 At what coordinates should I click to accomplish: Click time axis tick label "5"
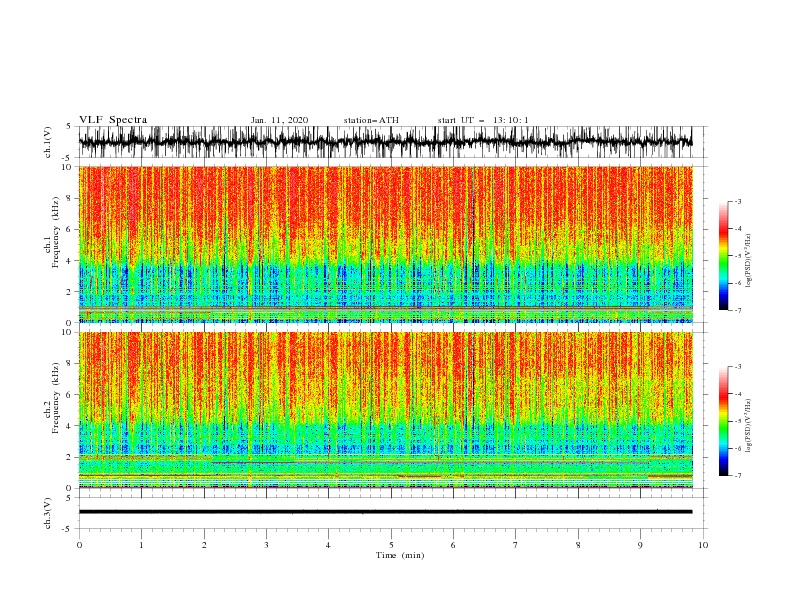tap(391, 545)
